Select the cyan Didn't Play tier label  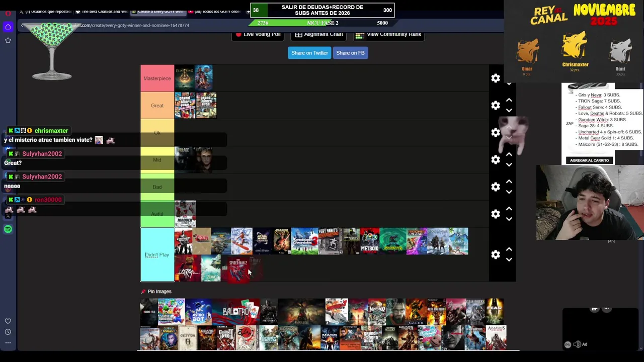tap(157, 255)
